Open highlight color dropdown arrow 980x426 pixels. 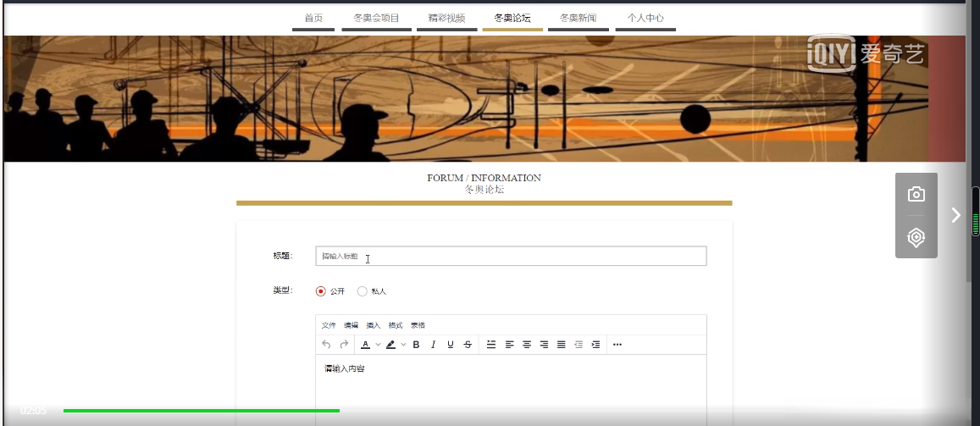pyautogui.click(x=403, y=345)
